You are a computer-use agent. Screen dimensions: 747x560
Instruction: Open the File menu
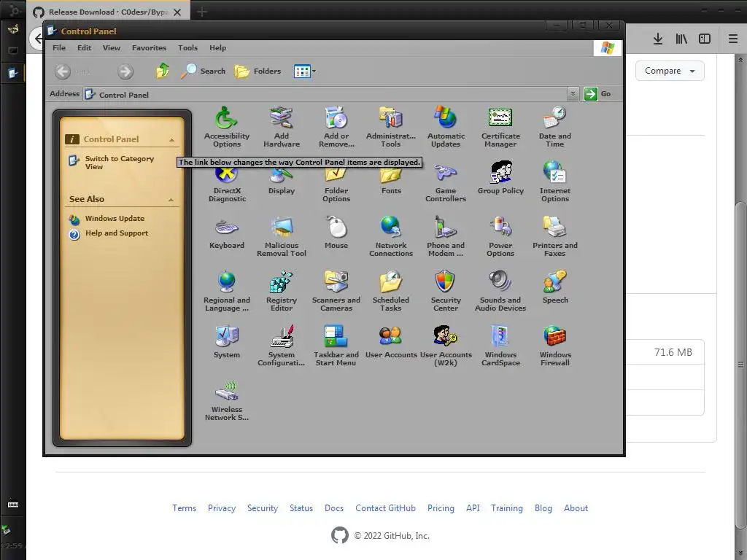[59, 47]
